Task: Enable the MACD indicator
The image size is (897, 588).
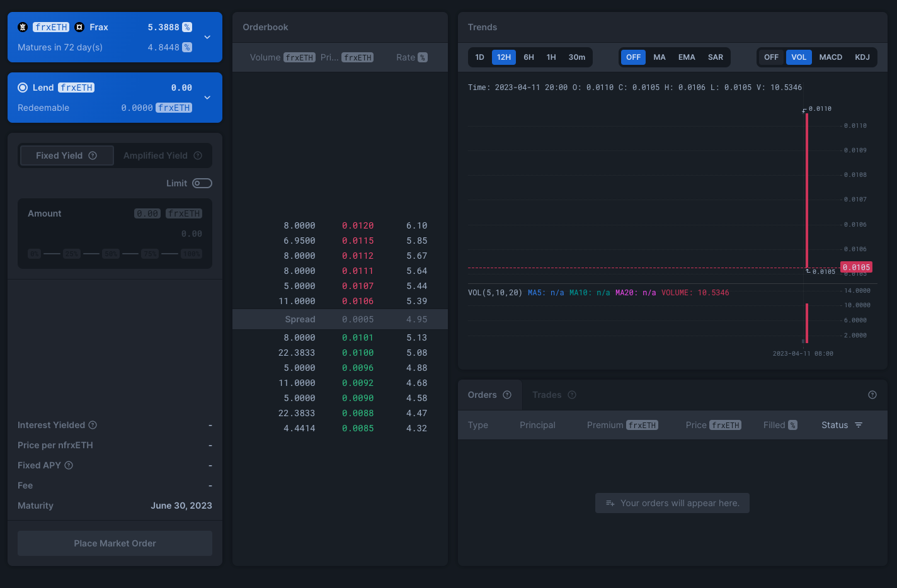Action: point(830,57)
